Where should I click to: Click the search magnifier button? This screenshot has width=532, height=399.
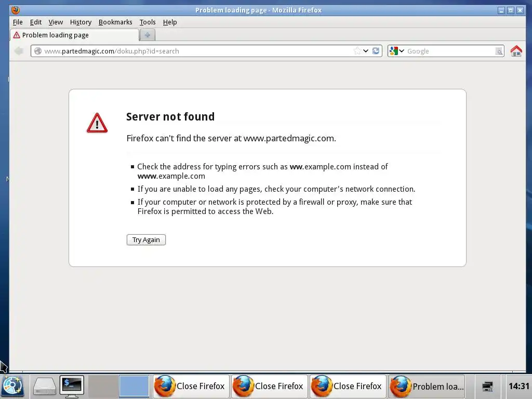(x=499, y=51)
